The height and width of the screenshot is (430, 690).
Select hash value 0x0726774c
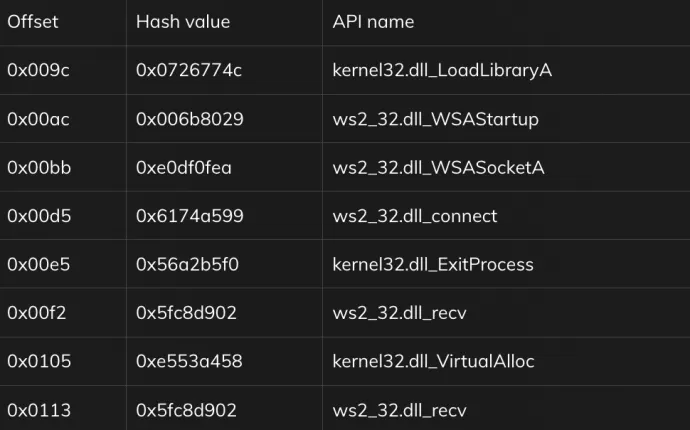pos(189,70)
